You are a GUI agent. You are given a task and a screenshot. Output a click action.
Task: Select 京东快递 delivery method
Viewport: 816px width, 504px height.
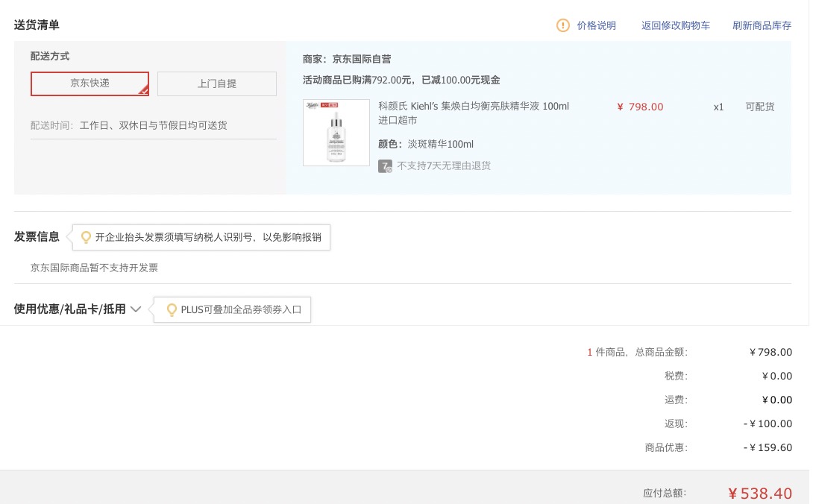[x=90, y=84]
